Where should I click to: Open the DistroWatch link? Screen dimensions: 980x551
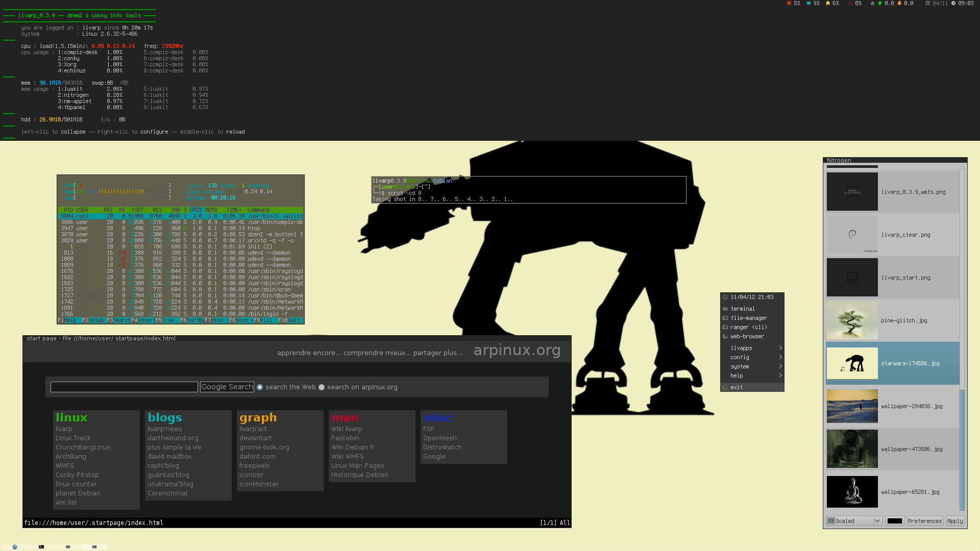point(442,447)
